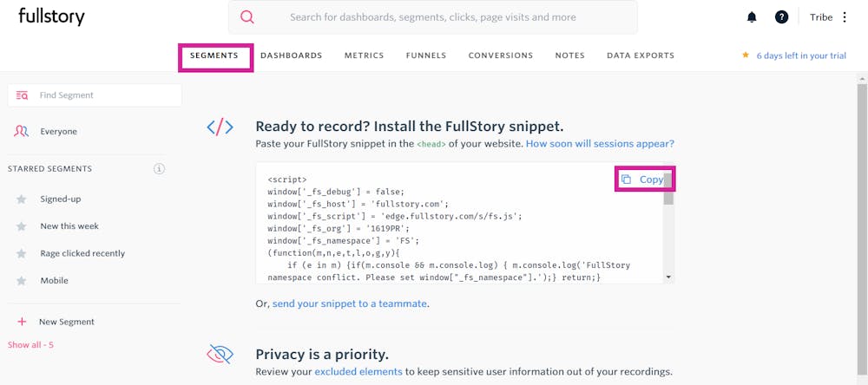Open the Mobile starred segment
Screen dimensions: 868x385
tap(54, 281)
